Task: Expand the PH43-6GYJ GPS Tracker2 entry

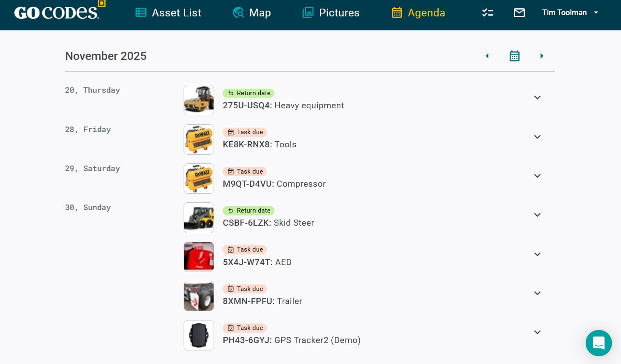Action: 537,332
